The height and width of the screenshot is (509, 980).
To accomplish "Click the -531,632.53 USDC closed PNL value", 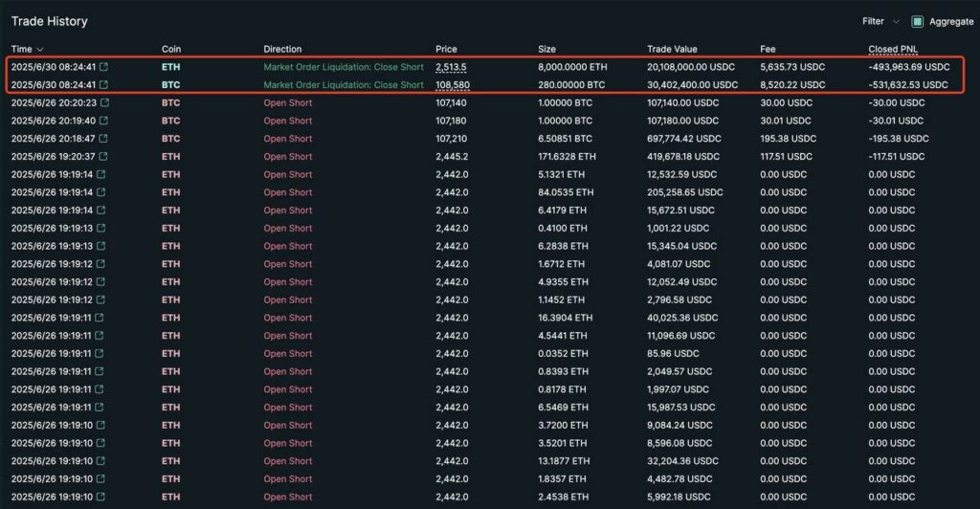I will pyautogui.click(x=908, y=85).
